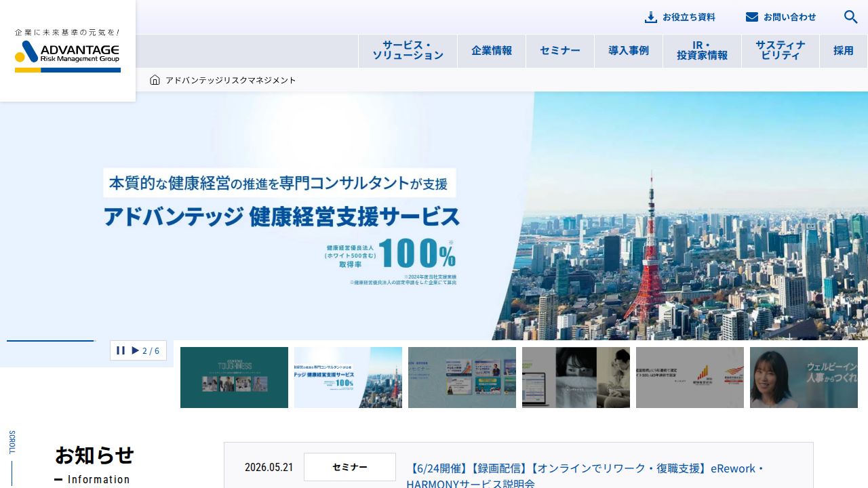Click the download icon beside お役立ち資料
This screenshot has width=868, height=488.
click(x=651, y=17)
